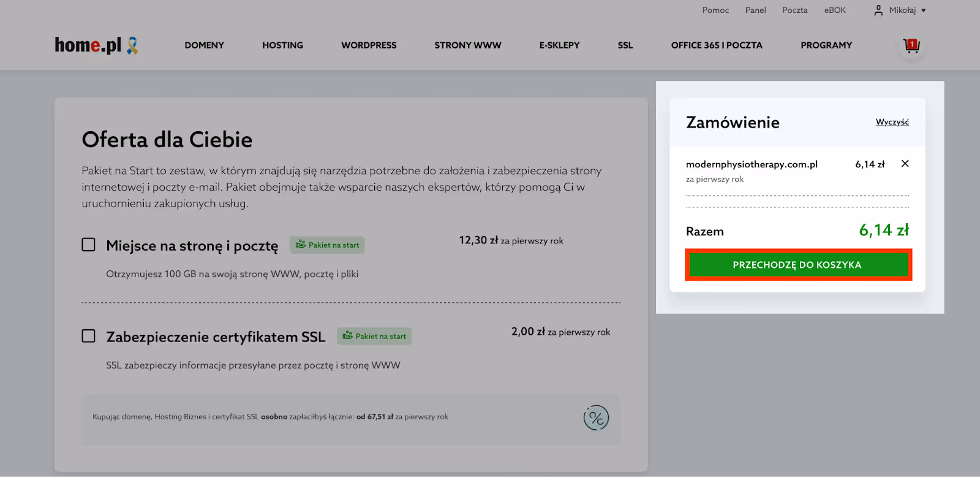Remove modernphysiotherapy.com.pl from the order
The image size is (980, 477).
(x=905, y=164)
